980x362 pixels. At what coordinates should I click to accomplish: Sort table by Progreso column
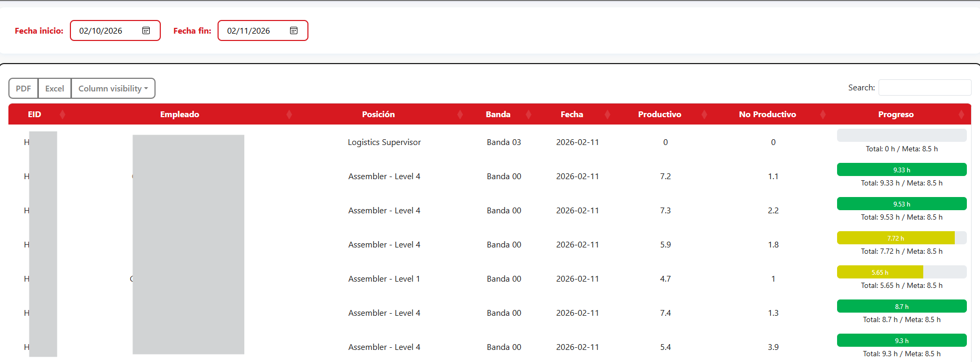pyautogui.click(x=895, y=114)
